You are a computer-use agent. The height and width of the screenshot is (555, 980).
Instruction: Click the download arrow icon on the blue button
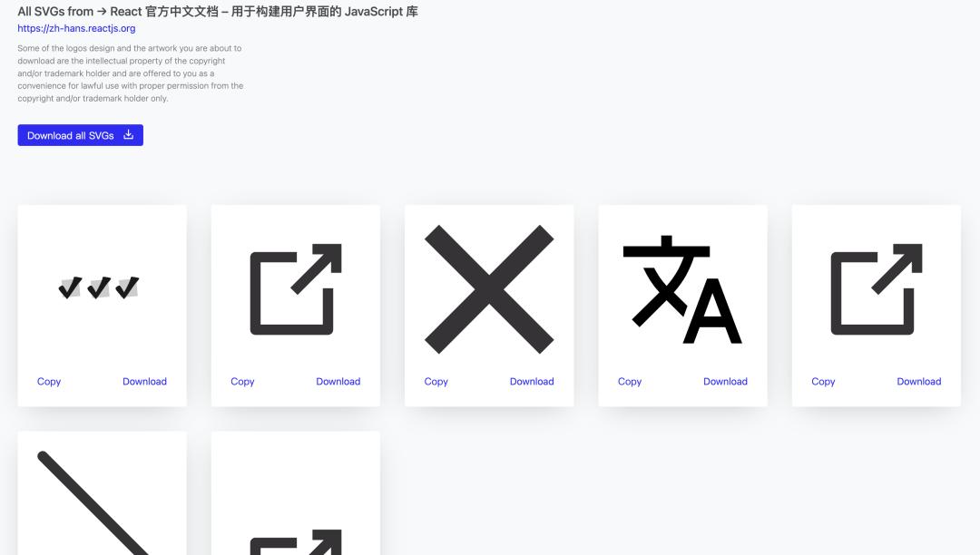pos(128,134)
